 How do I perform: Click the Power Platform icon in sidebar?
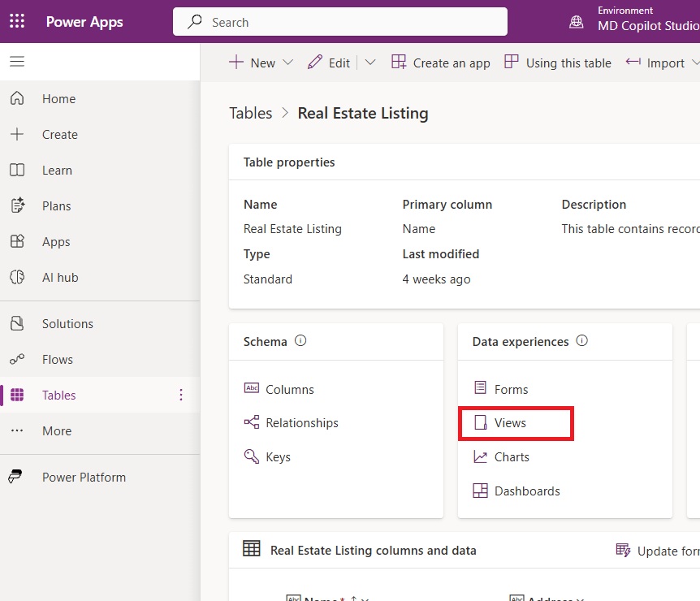pos(17,478)
